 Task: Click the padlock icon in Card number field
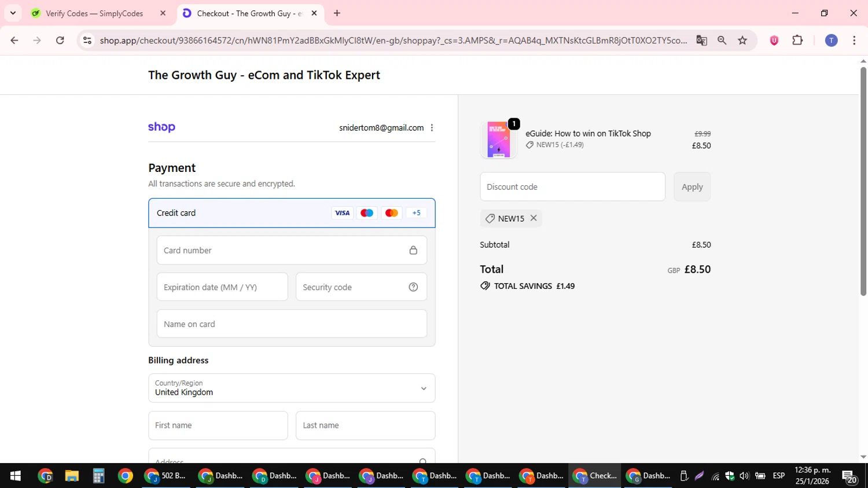tap(413, 251)
